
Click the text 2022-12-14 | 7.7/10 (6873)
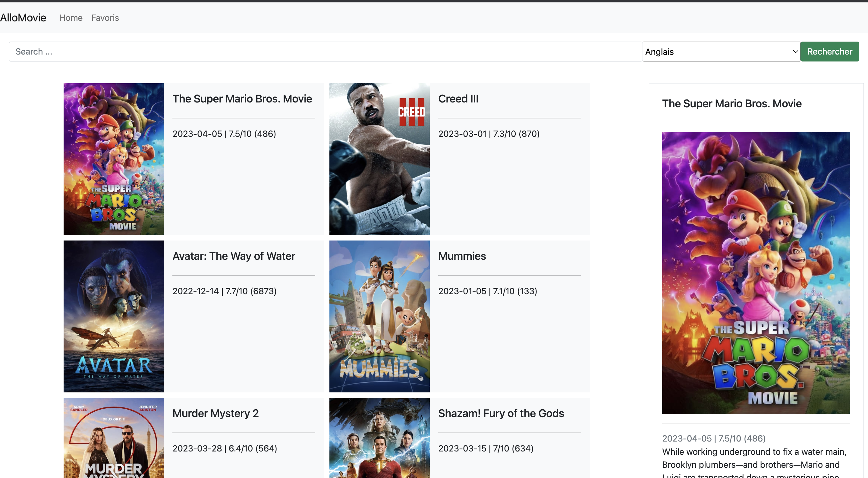(x=225, y=291)
